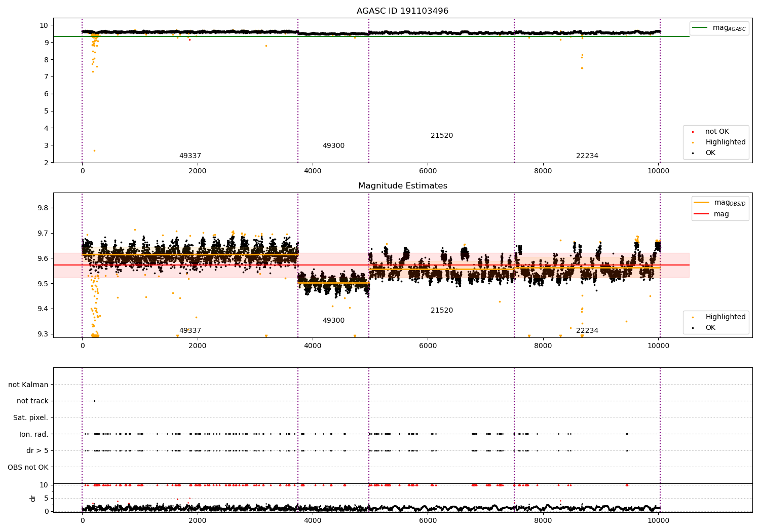The width and height of the screenshot is (760, 532).
Task: Click x-axis tick '10000' in top plot
Action: tap(658, 171)
